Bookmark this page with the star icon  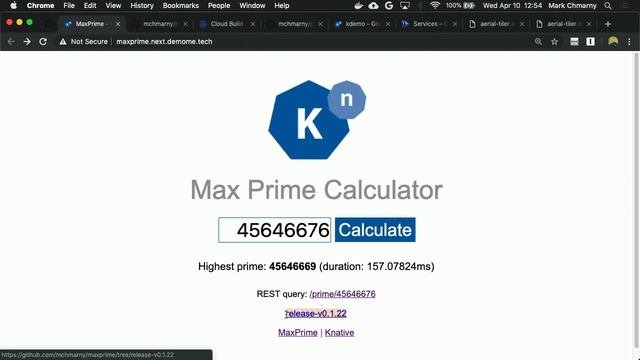554,42
